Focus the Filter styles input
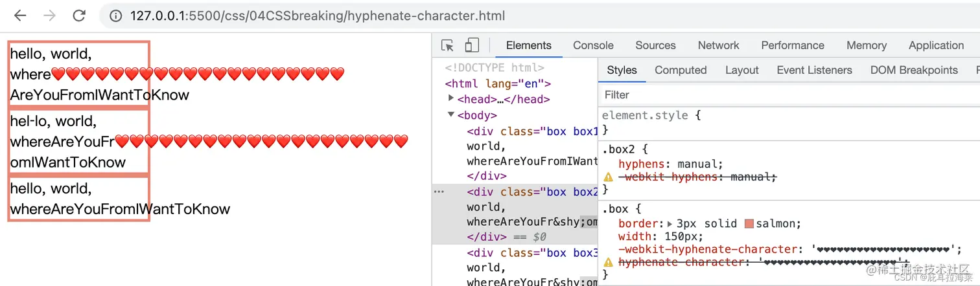This screenshot has height=286, width=980. point(788,94)
